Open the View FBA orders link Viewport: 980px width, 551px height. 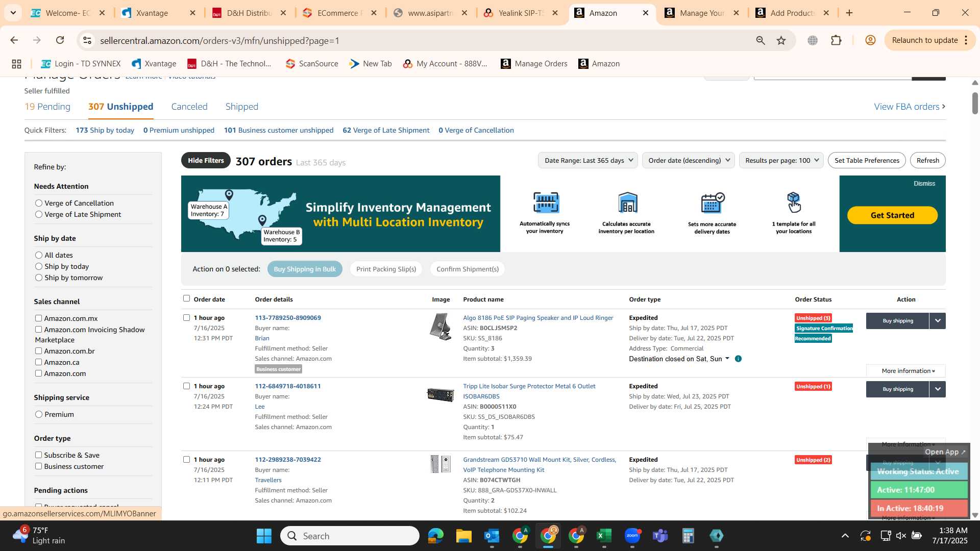click(910, 107)
